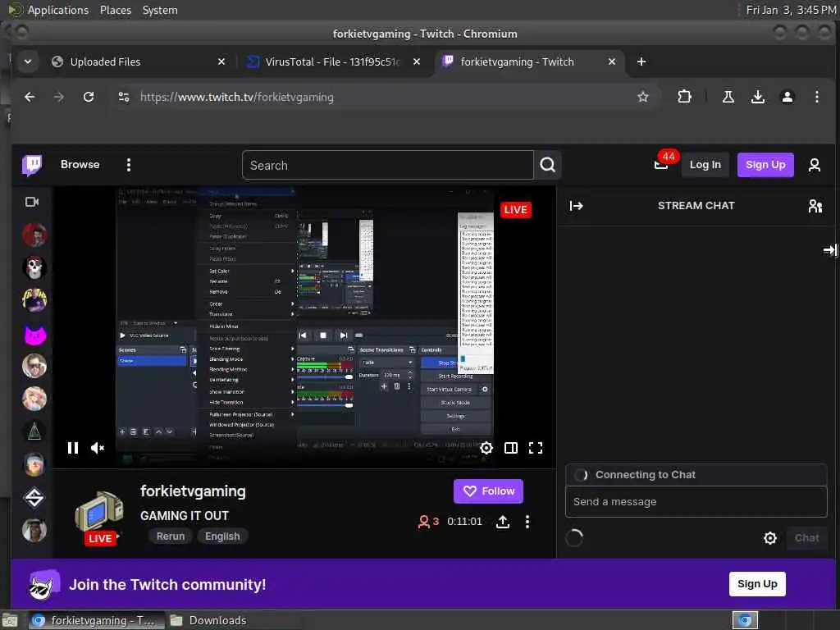Bookmark this page with the star
This screenshot has width=840, height=630.
[x=643, y=97]
